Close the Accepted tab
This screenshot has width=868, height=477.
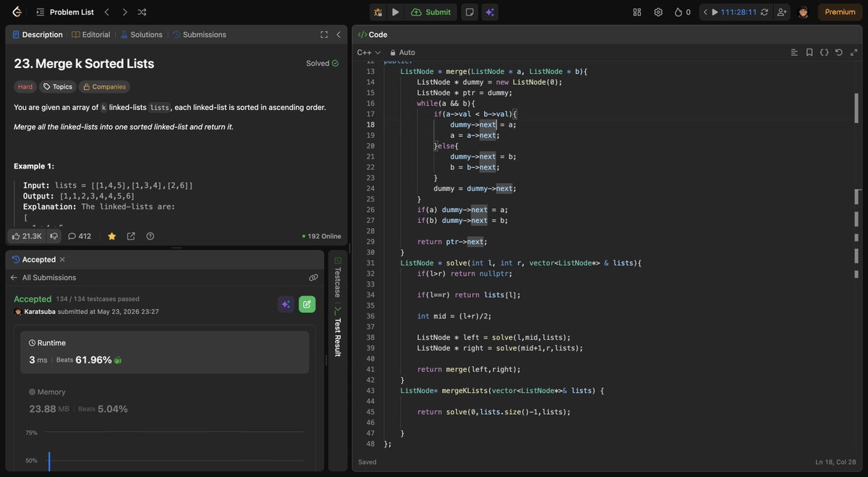coord(62,259)
